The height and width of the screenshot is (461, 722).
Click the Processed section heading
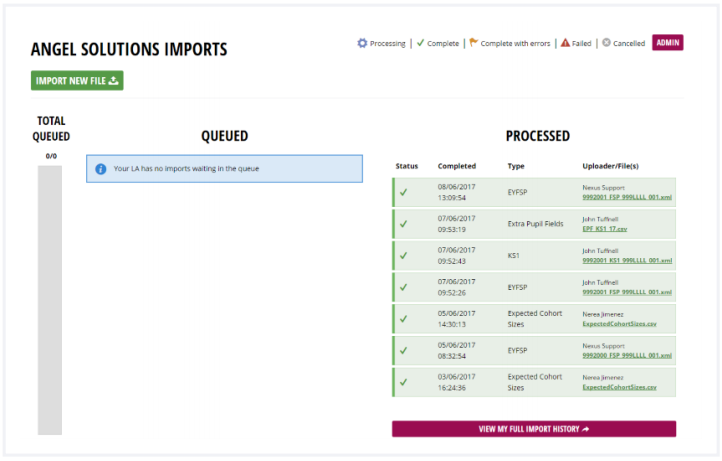[538, 136]
